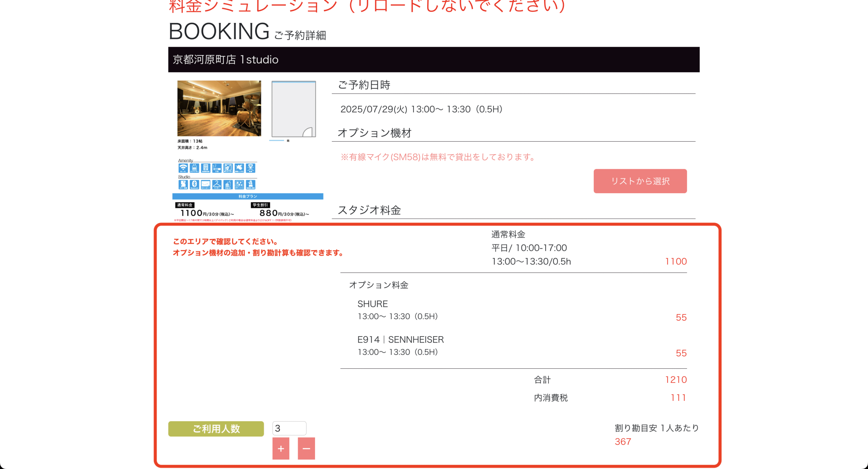The width and height of the screenshot is (868, 469).
Task: Click the elevator amenity icon
Action: 194,168
